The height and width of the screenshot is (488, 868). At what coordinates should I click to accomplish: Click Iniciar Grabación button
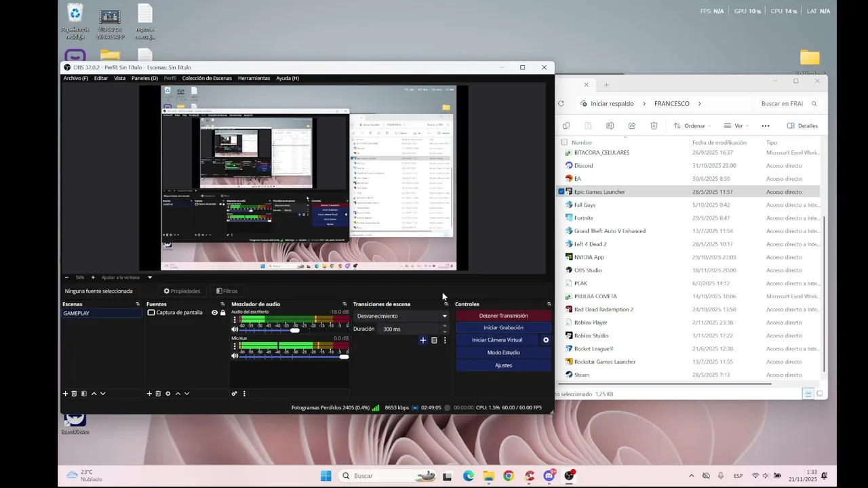pyautogui.click(x=503, y=328)
